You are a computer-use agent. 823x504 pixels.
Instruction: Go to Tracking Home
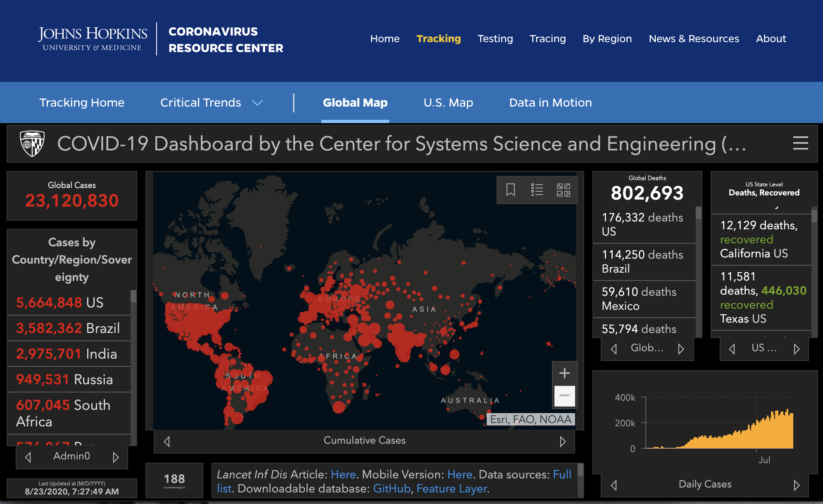pos(82,102)
